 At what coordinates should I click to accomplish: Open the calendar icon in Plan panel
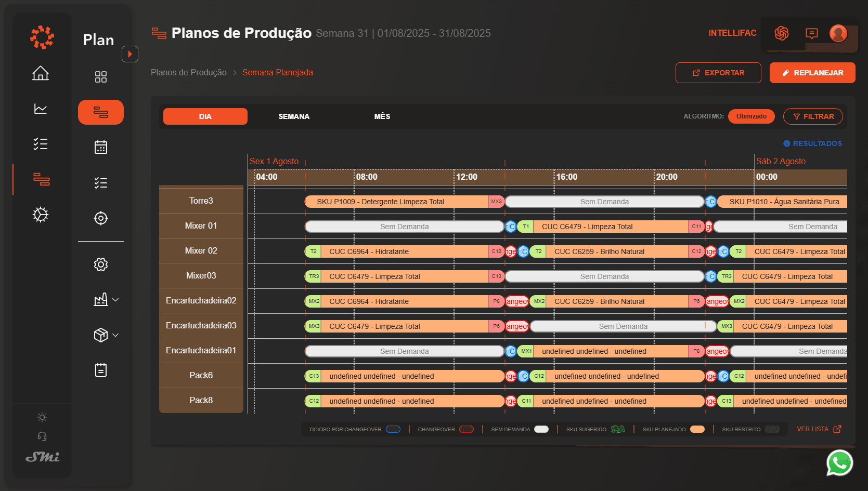[x=101, y=148]
